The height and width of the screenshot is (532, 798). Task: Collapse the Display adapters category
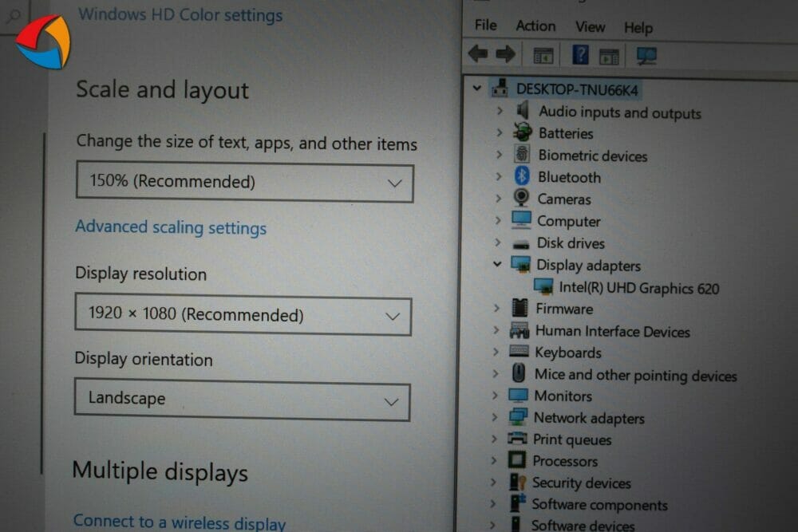497,264
